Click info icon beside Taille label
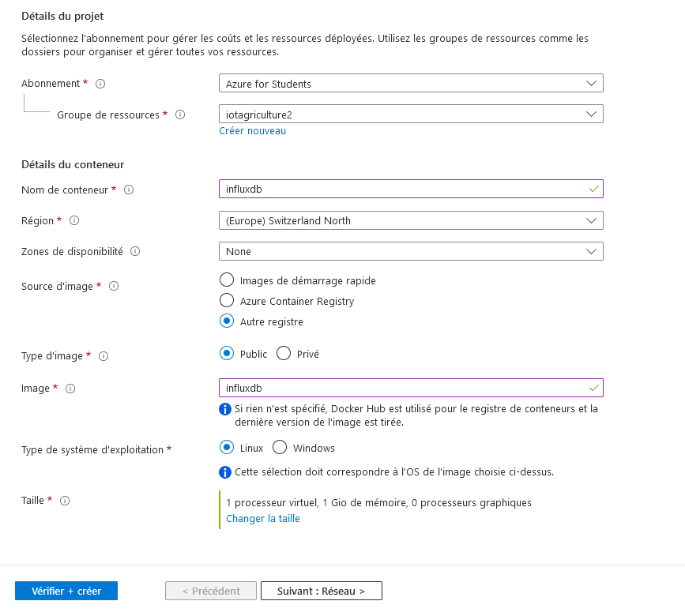The image size is (685, 616). [65, 501]
